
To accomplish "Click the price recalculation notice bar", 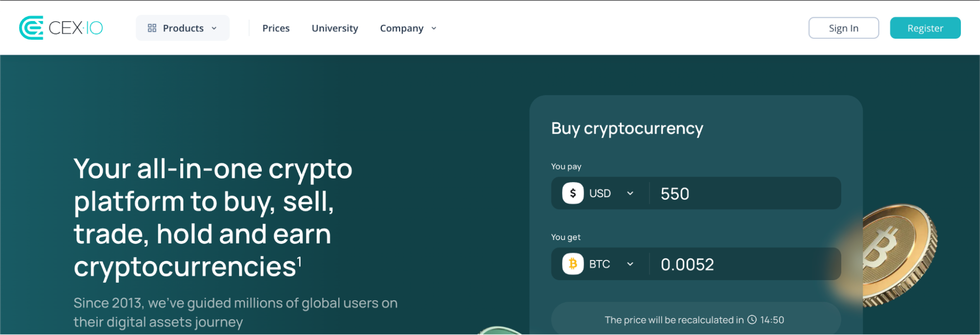I will (695, 319).
